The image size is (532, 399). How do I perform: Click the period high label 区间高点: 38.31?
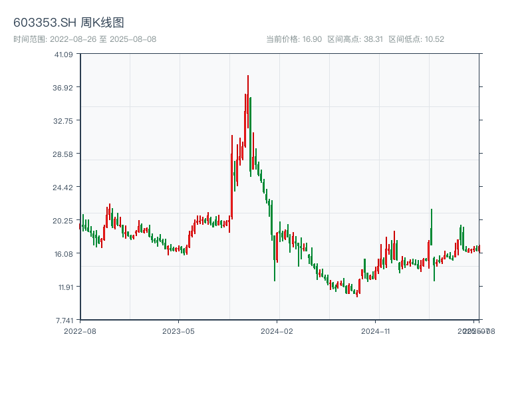pyautogui.click(x=355, y=39)
